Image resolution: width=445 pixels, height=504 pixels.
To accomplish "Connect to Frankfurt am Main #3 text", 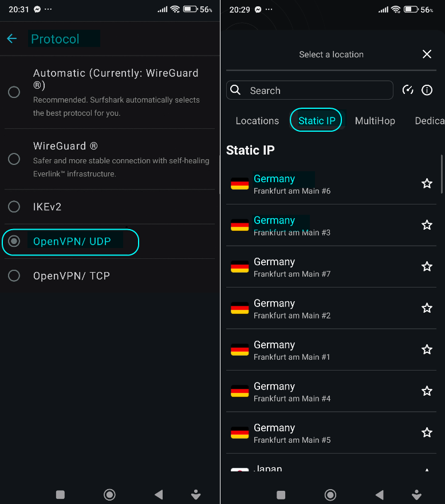I will (292, 233).
